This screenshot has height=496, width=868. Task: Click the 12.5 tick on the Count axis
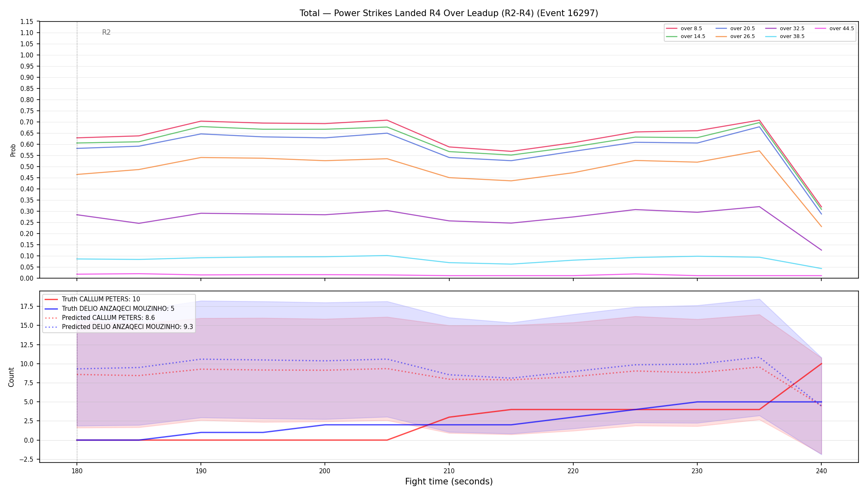(27, 345)
